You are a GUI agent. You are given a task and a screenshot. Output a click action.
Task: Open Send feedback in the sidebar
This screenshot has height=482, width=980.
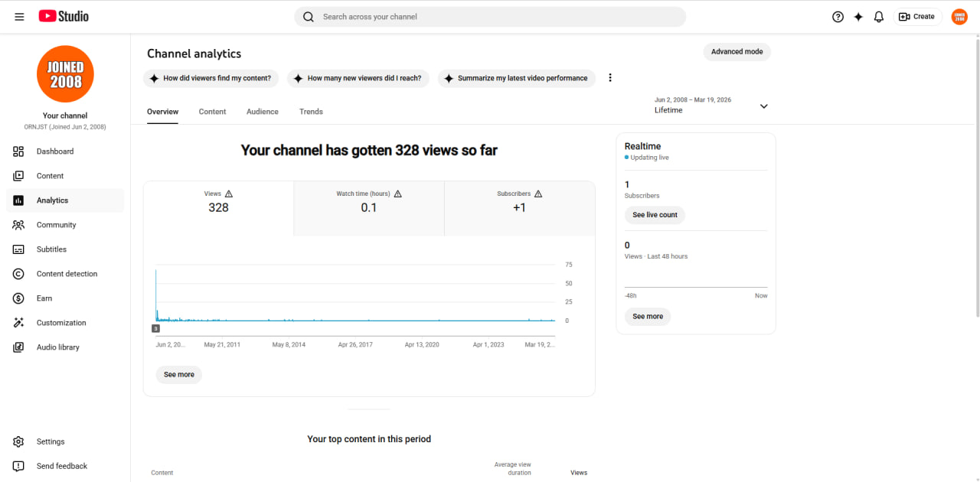click(x=65, y=466)
